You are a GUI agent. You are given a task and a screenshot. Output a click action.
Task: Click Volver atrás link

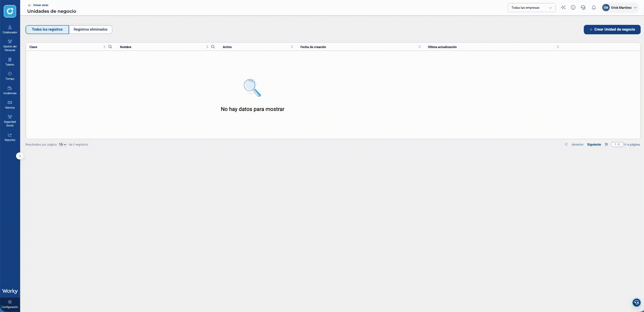point(38,5)
